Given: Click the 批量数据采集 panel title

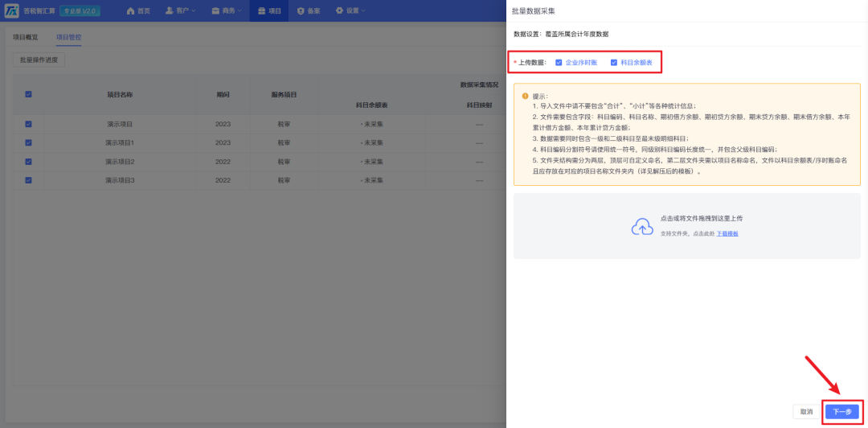Looking at the screenshot, I should 533,10.
